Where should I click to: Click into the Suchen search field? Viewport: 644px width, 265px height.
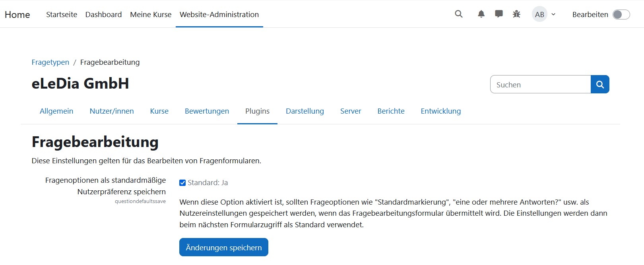540,85
